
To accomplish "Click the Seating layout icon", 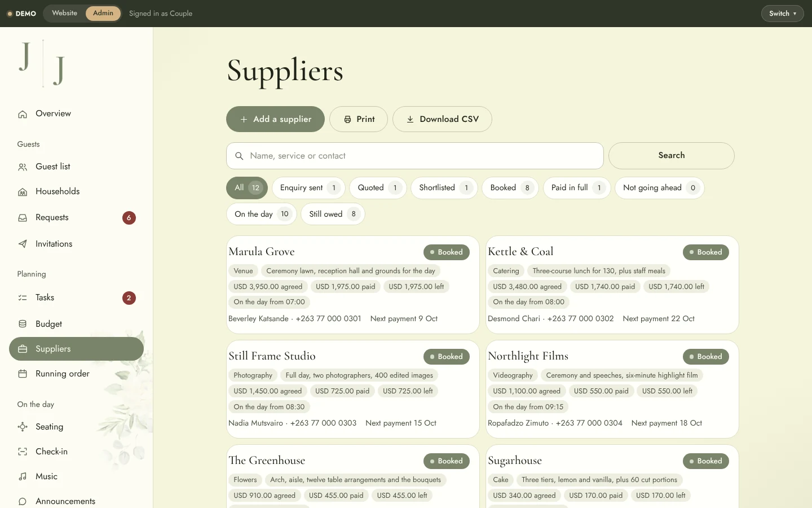I will click(x=23, y=427).
